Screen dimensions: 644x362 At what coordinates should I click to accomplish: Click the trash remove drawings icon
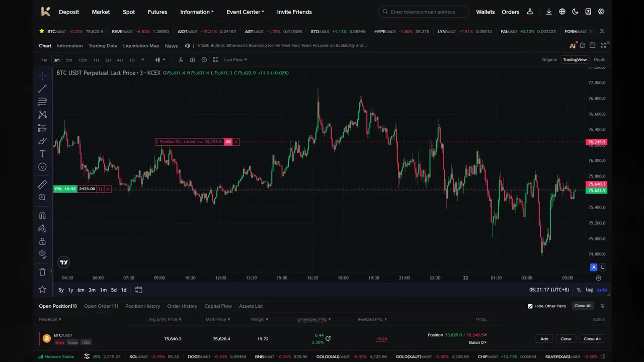(42, 272)
